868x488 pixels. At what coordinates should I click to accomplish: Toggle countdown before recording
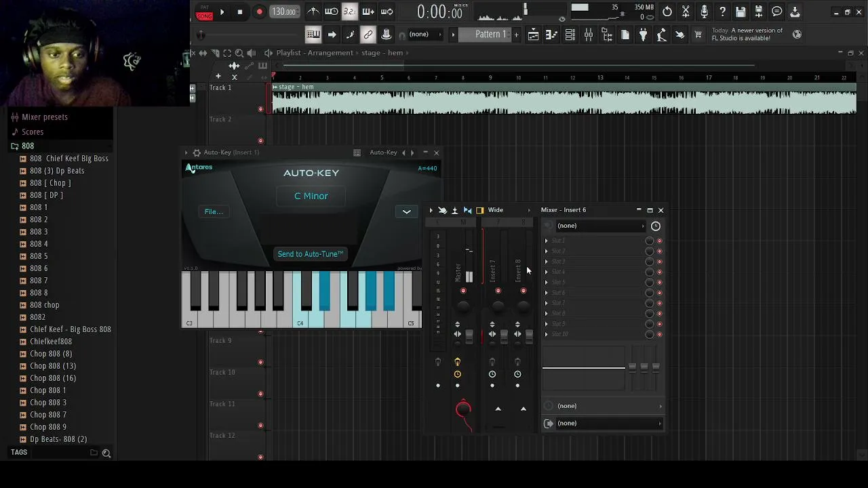pyautogui.click(x=350, y=12)
